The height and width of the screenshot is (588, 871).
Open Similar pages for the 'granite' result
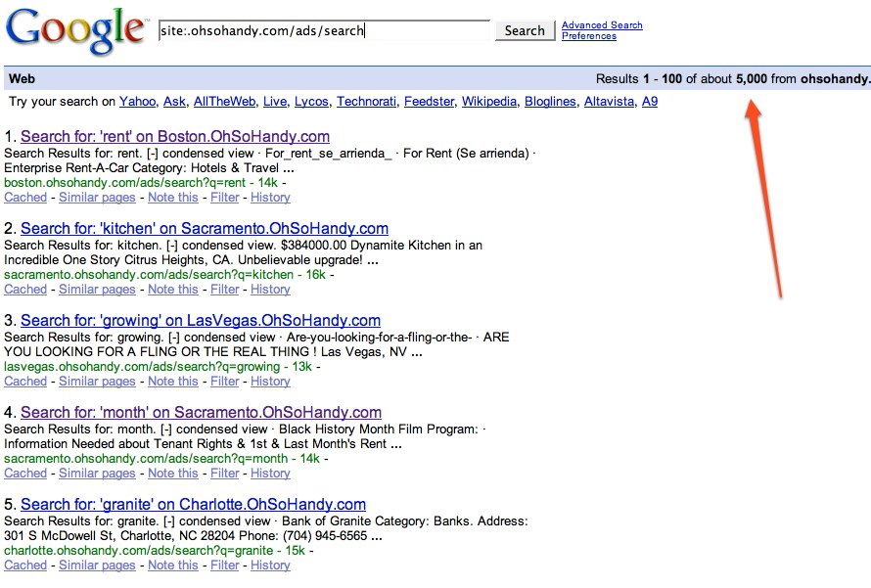97,565
